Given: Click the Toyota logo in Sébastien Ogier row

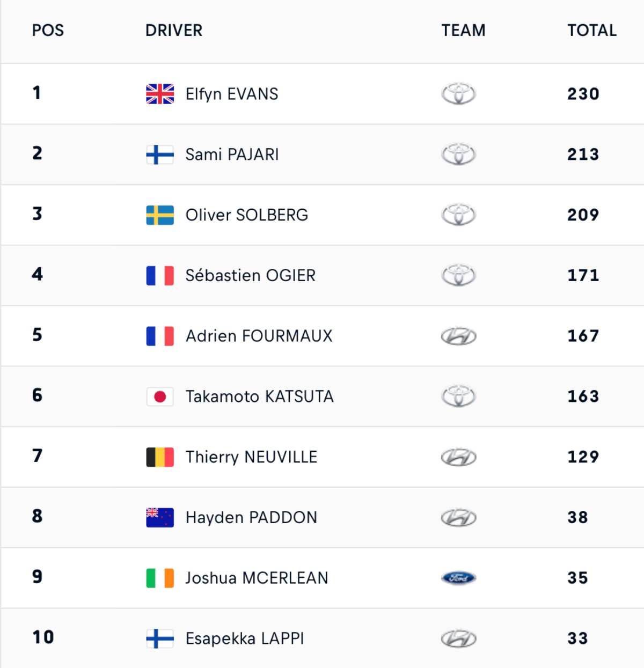Looking at the screenshot, I should point(458,275).
